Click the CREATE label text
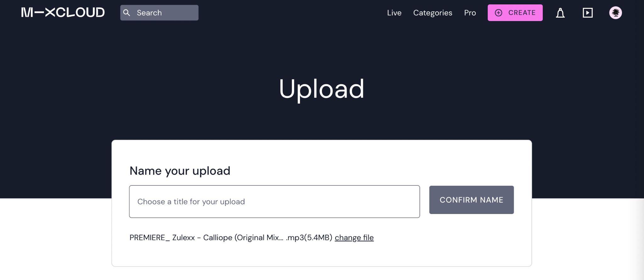Image resolution: width=644 pixels, height=280 pixels. pos(522,13)
